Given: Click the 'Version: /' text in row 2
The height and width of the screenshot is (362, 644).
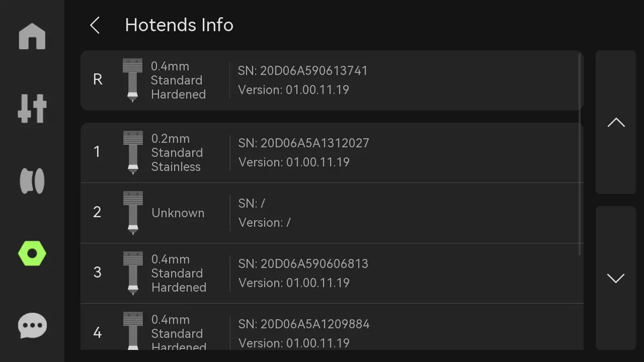Looking at the screenshot, I should [x=265, y=223].
